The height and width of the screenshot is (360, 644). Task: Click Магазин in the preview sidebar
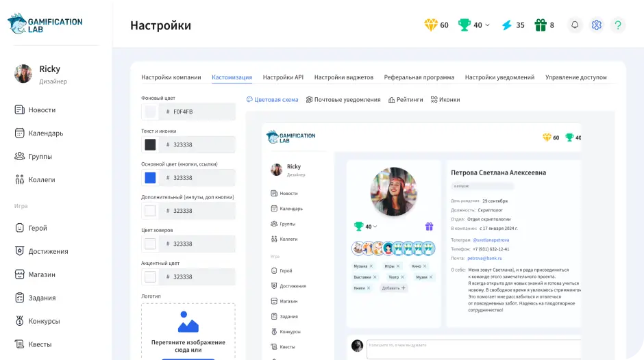pyautogui.click(x=284, y=301)
